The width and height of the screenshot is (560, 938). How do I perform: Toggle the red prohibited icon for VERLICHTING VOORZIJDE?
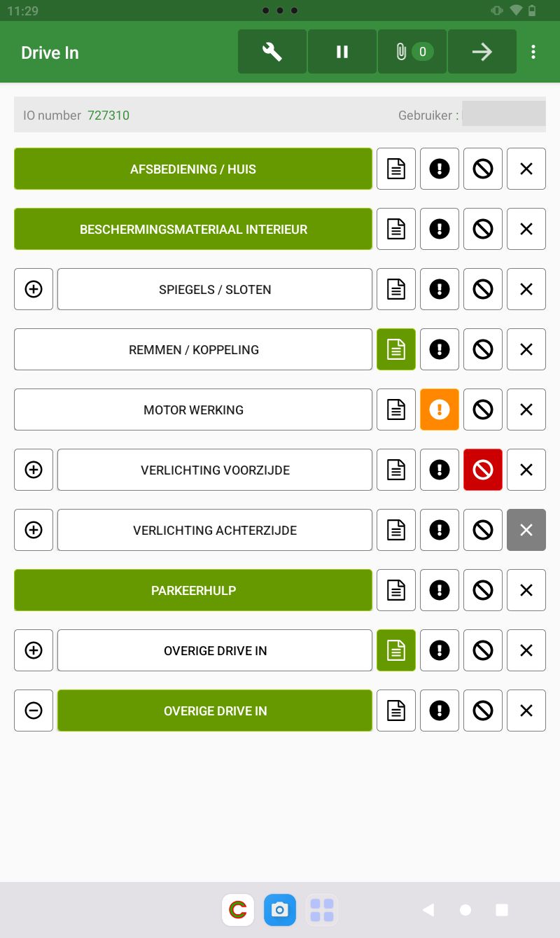[x=483, y=470]
